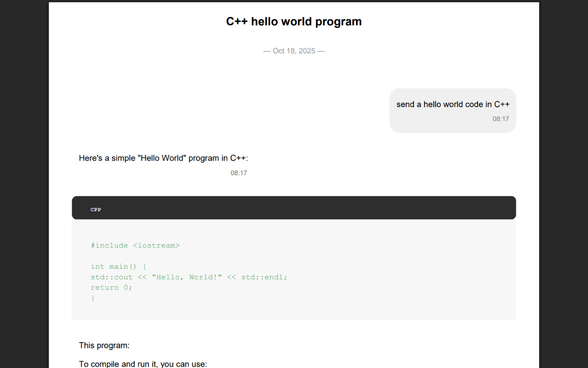This screenshot has height=368, width=588.
Task: Click the page title C++ hello world program
Action: [294, 21]
